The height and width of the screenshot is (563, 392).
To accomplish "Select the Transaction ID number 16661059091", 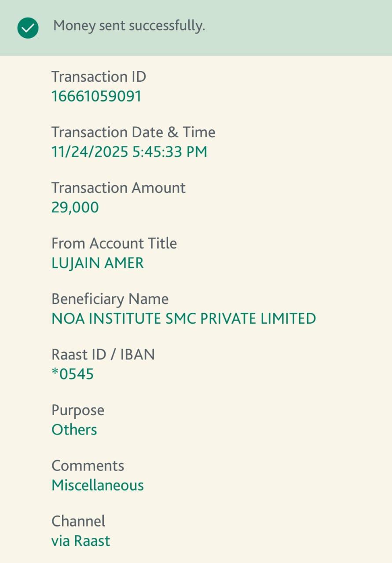I will [96, 96].
